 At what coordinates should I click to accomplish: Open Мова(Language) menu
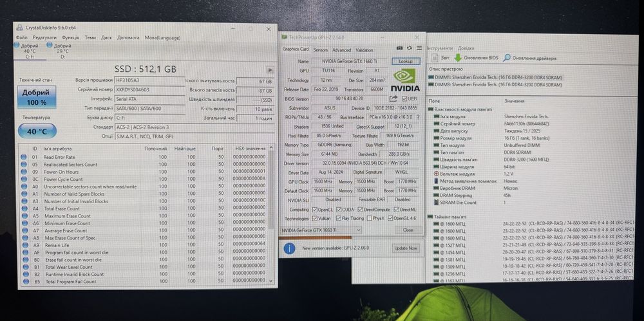[163, 37]
